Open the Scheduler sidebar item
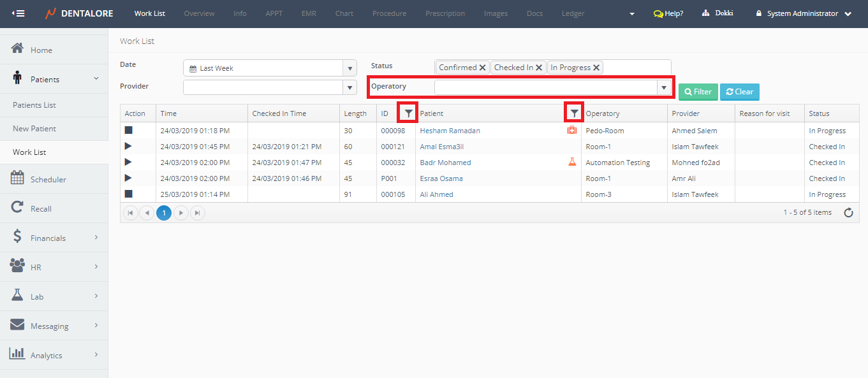Viewport: 868px width, 378px height. 48,179
